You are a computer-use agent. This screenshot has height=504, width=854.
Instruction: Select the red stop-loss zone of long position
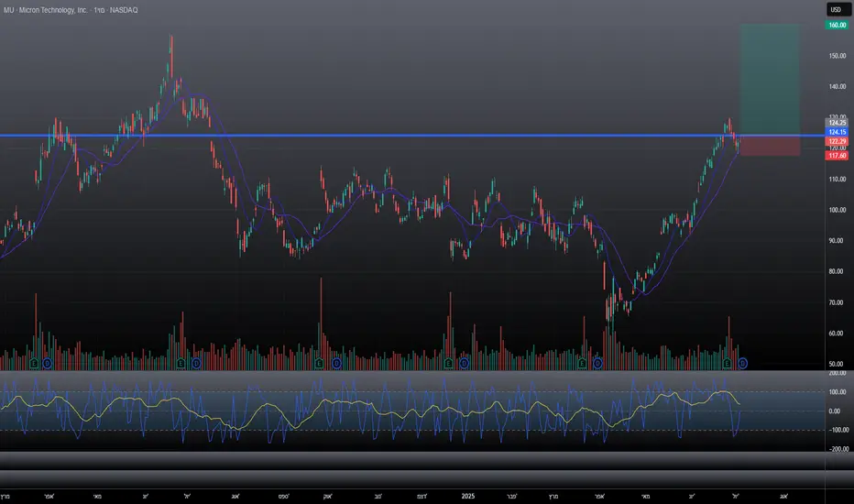(x=770, y=146)
